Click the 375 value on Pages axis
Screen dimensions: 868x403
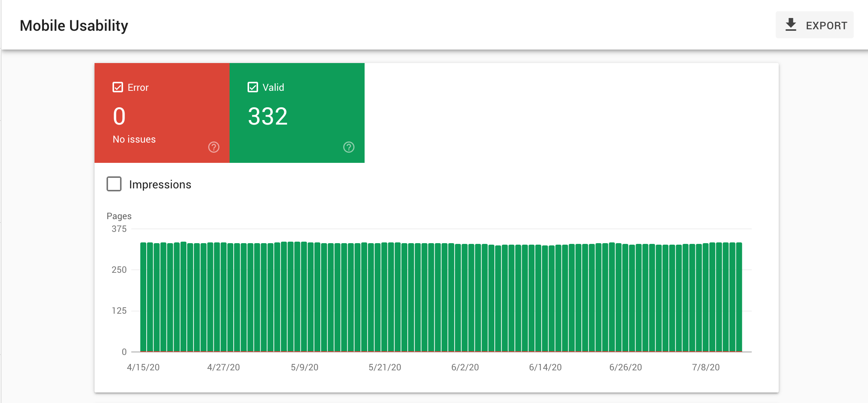(119, 229)
